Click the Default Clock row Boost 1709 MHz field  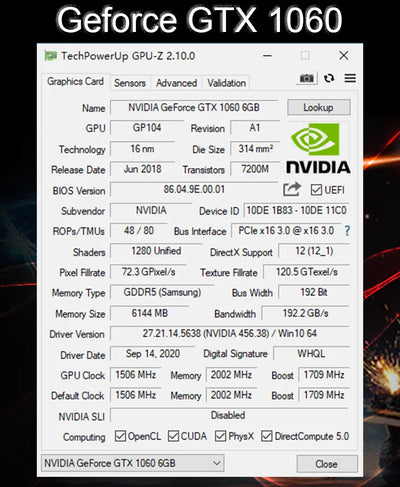(x=324, y=395)
